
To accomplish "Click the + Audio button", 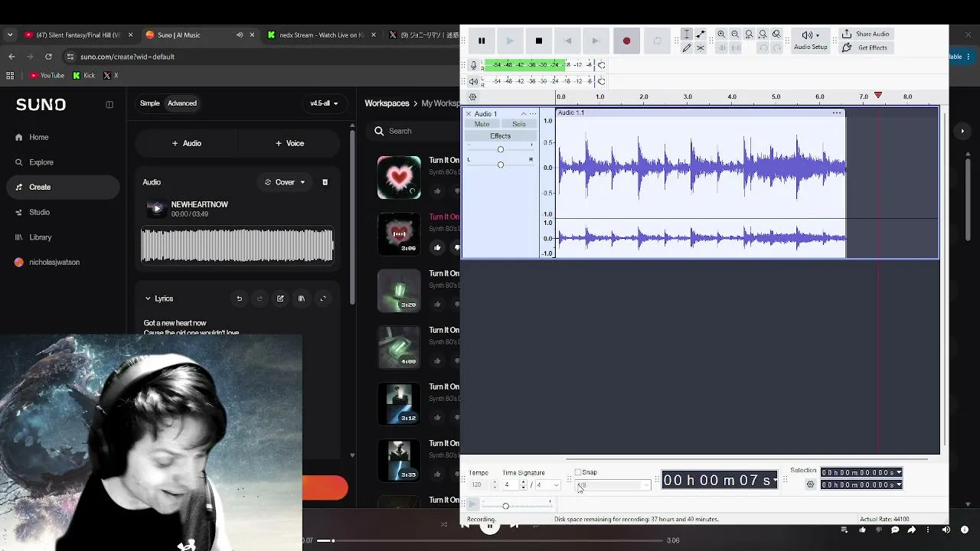I will tap(186, 143).
